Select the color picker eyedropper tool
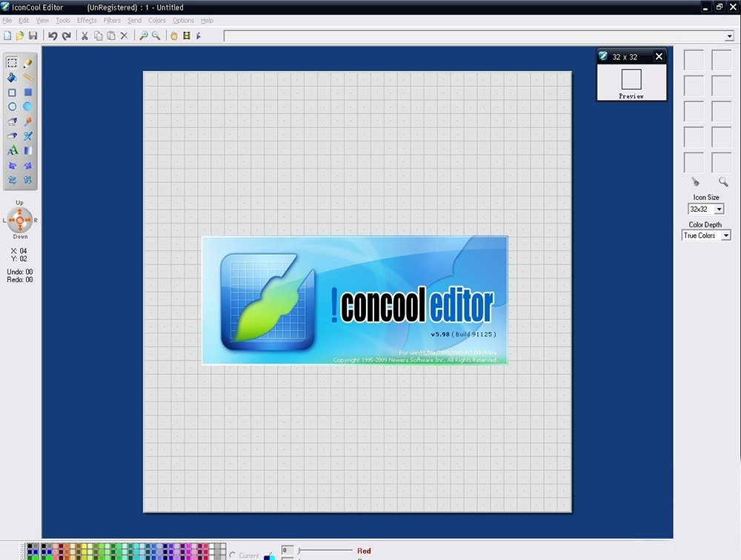Image resolution: width=741 pixels, height=560 pixels. tap(28, 121)
